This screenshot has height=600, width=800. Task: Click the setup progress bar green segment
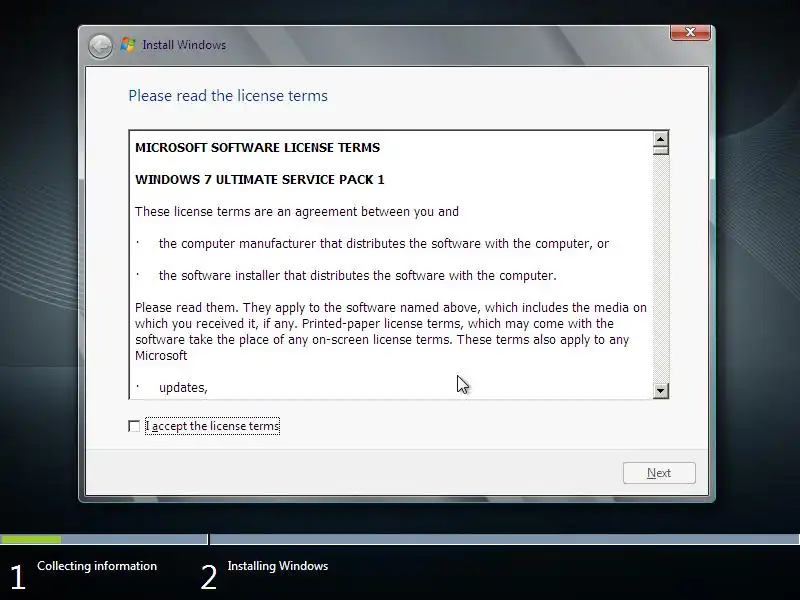[31, 539]
